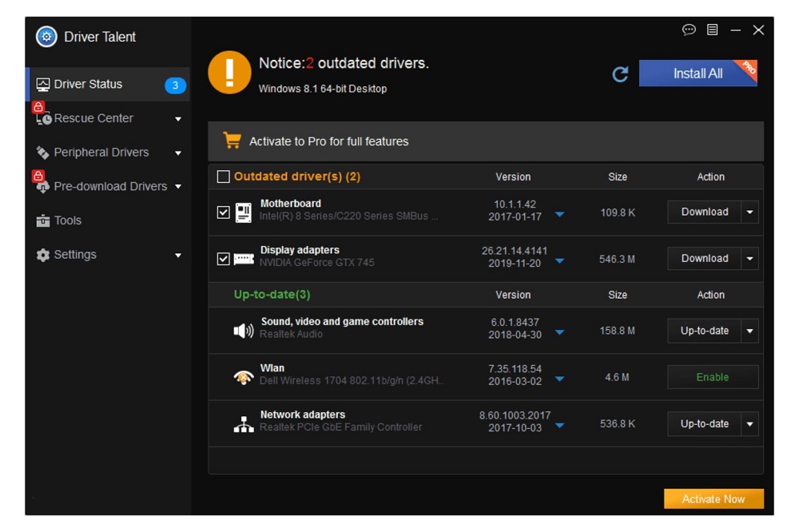Click the Display adapters card icon
799x532 pixels.
tap(244, 260)
